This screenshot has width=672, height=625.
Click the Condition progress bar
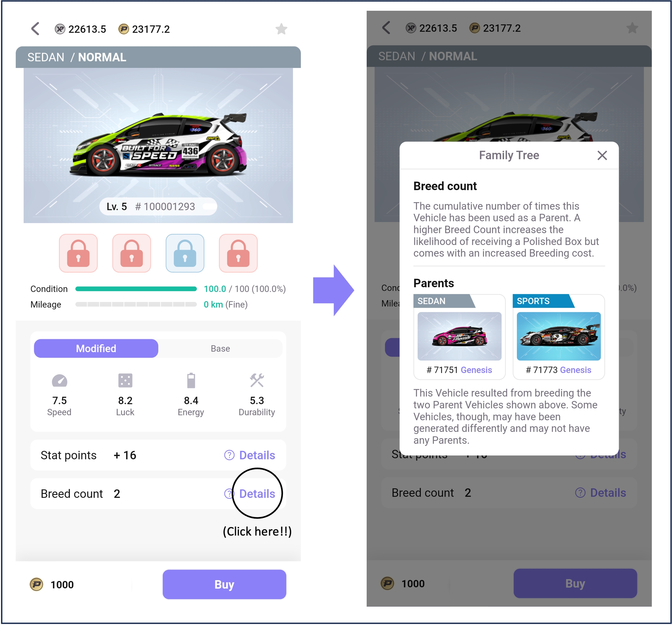pos(136,289)
